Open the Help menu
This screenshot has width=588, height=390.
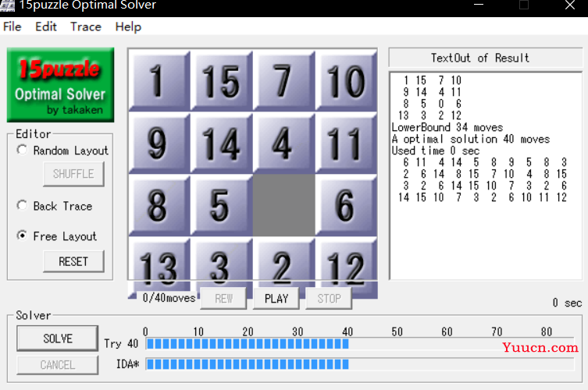point(128,27)
